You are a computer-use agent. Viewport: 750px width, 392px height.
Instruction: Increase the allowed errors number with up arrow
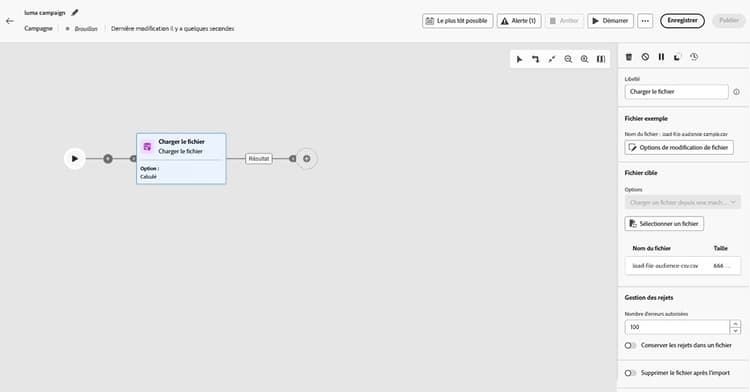(736, 324)
